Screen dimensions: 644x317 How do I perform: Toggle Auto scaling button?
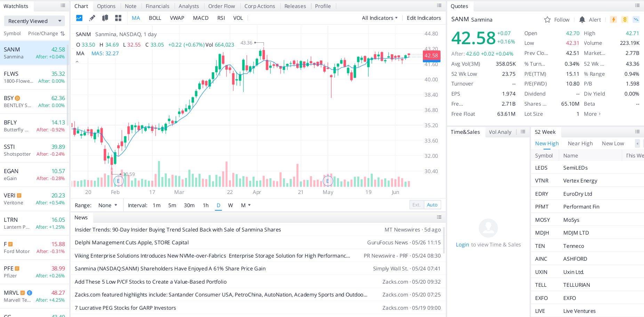pos(432,205)
